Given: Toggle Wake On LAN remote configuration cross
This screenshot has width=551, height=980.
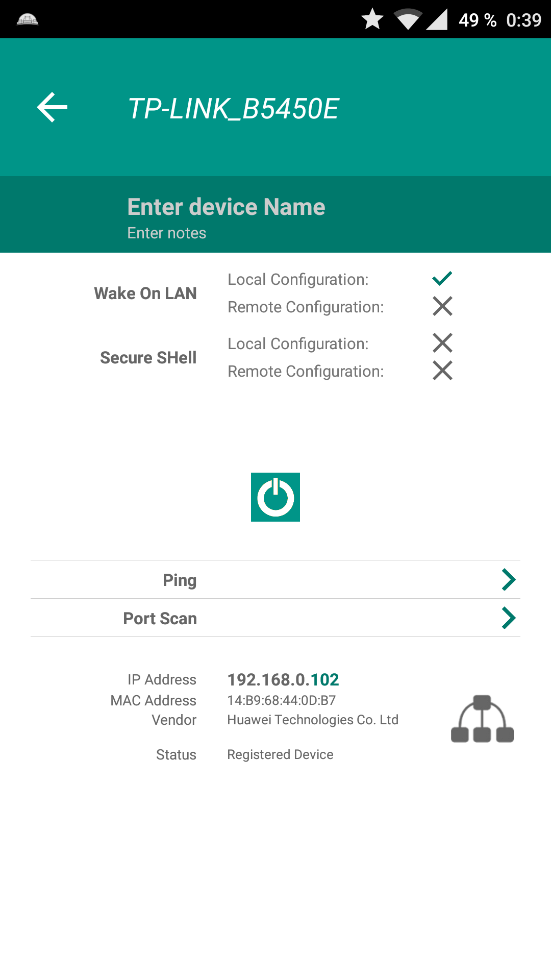Looking at the screenshot, I should pos(442,306).
